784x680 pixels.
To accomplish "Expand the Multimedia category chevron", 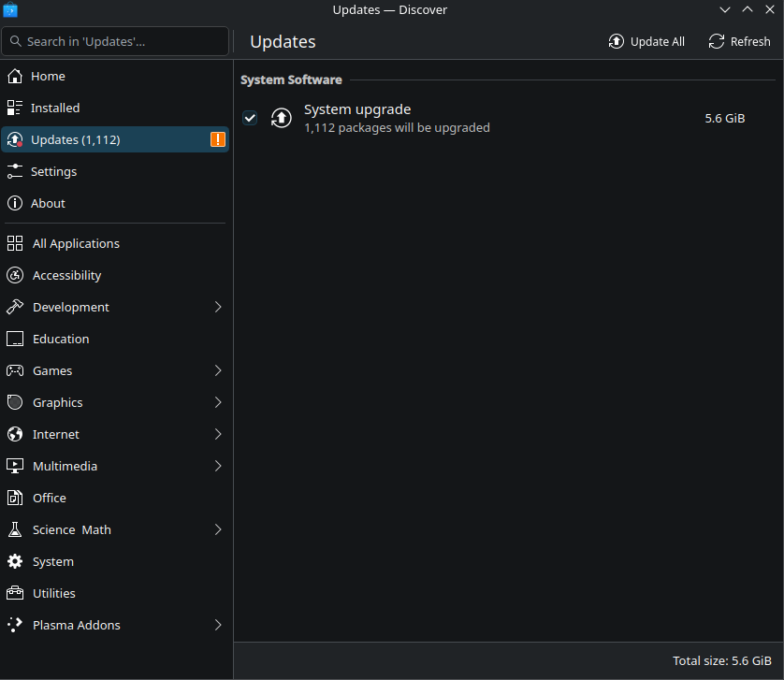I will coord(218,466).
